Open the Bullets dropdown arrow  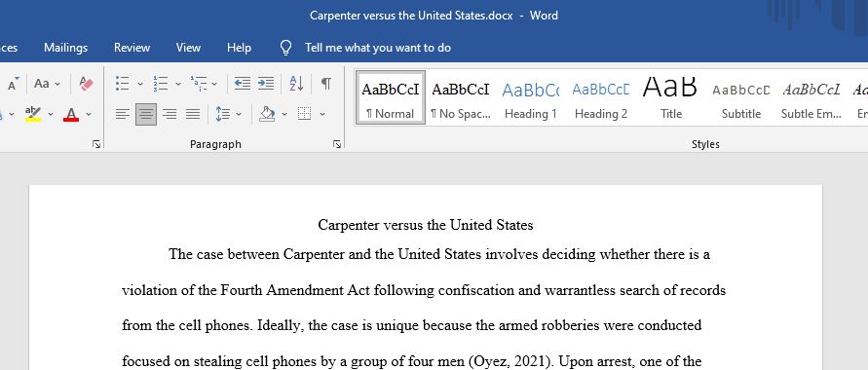pos(140,84)
